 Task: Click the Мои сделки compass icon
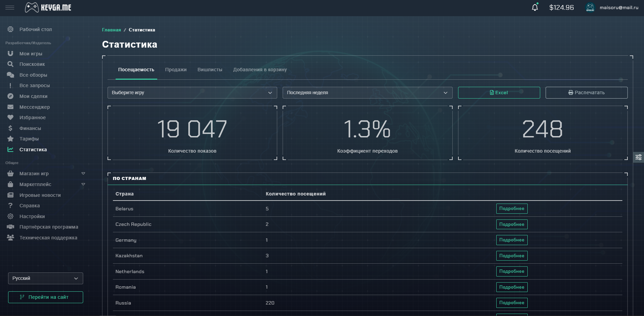(10, 96)
